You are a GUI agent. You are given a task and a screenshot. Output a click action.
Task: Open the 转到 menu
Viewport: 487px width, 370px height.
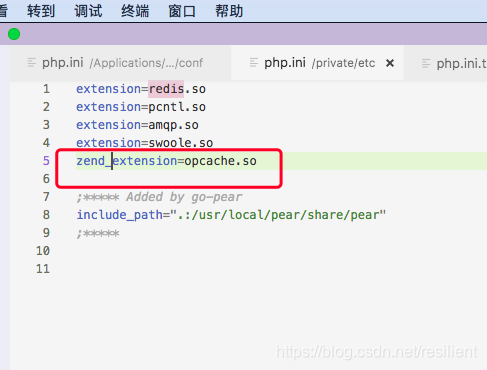[41, 11]
